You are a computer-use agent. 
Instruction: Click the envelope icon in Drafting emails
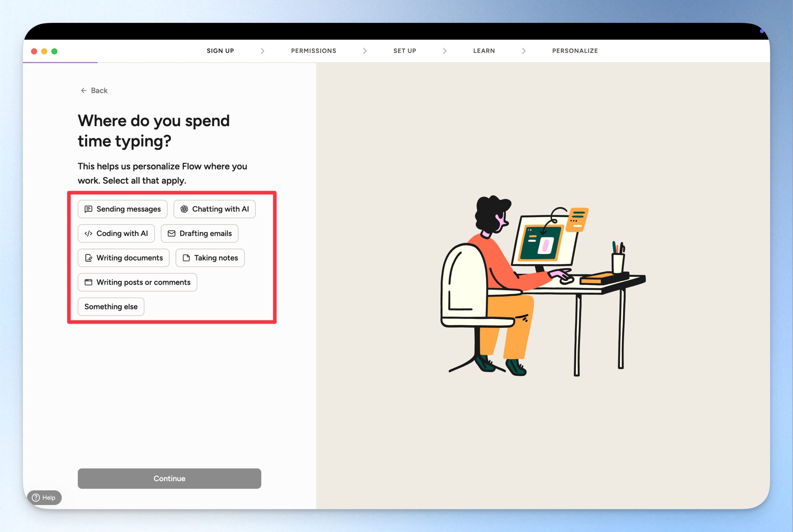pos(172,233)
